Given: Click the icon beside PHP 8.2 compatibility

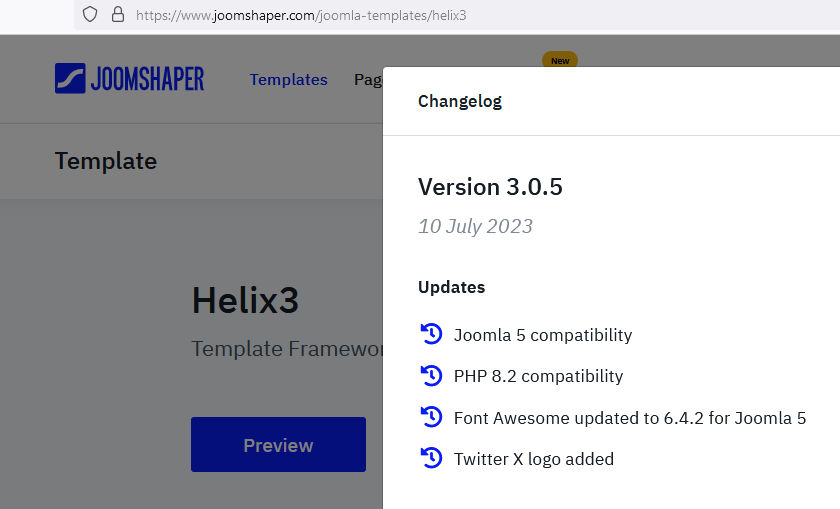Looking at the screenshot, I should [431, 376].
